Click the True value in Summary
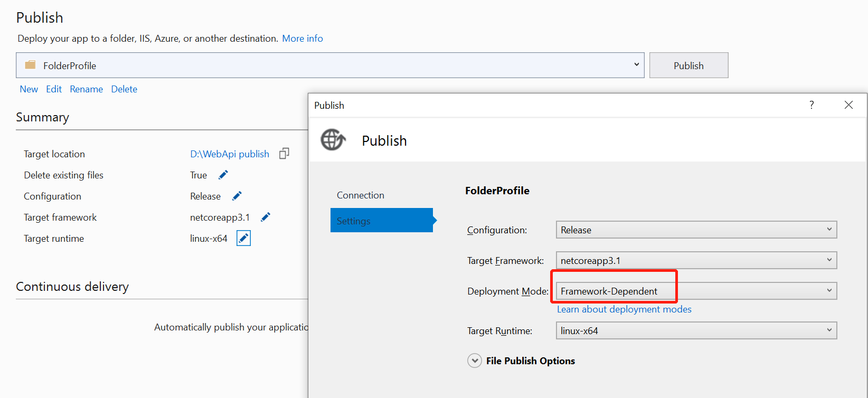 coord(199,175)
